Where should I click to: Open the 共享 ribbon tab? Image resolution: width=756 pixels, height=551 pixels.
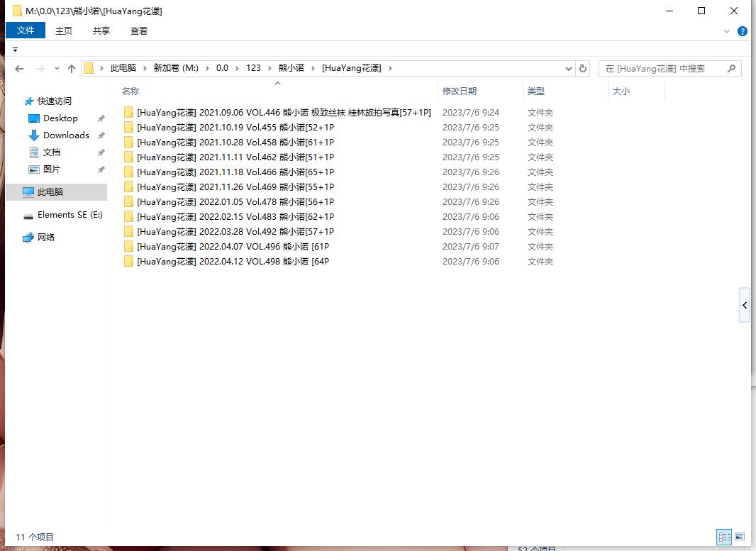tap(101, 30)
